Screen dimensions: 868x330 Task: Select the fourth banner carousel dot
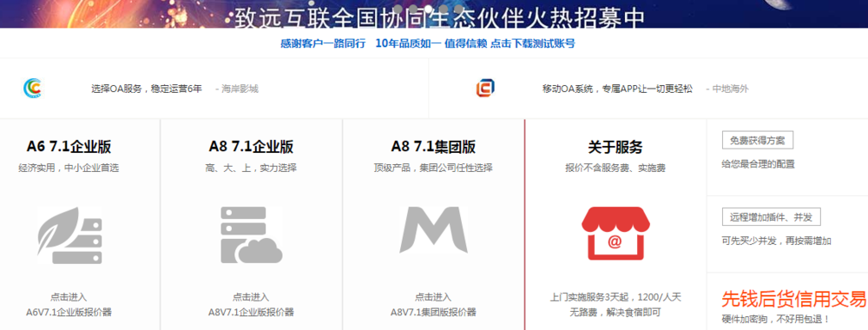(x=444, y=9)
